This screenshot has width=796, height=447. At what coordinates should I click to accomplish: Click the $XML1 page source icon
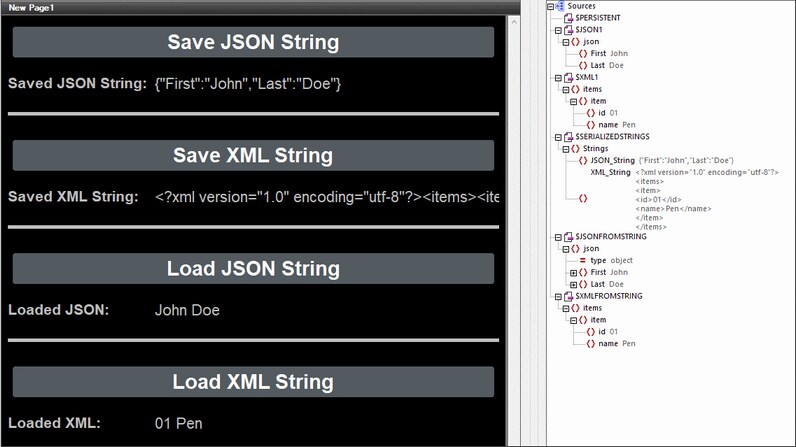(x=568, y=77)
